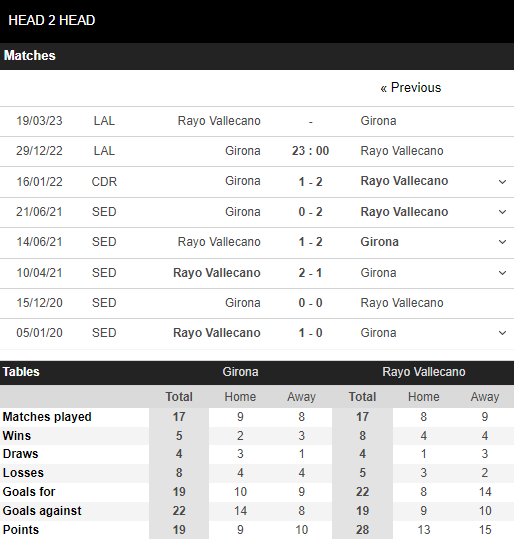
Task: Open the 1 - 2 score from 16/01/22
Action: [310, 182]
